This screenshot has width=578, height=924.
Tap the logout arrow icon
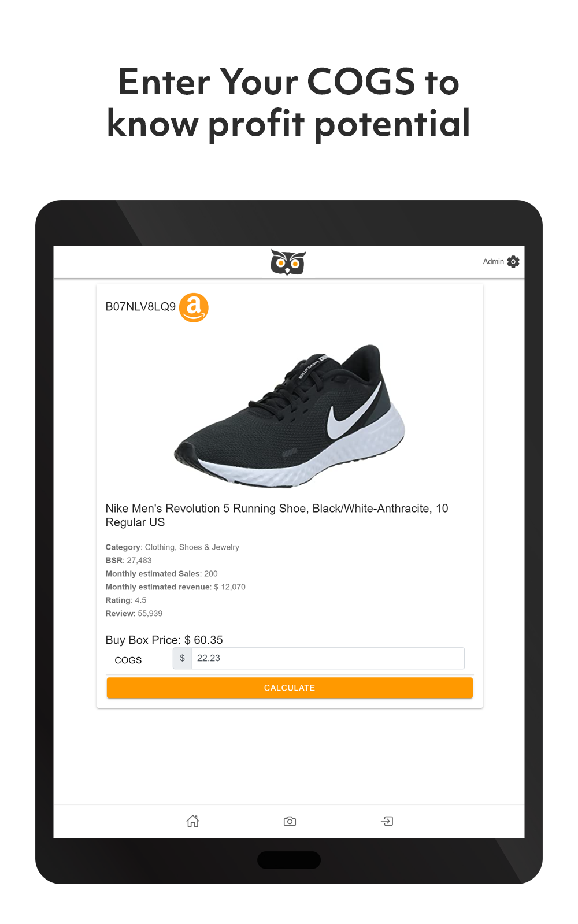[387, 821]
